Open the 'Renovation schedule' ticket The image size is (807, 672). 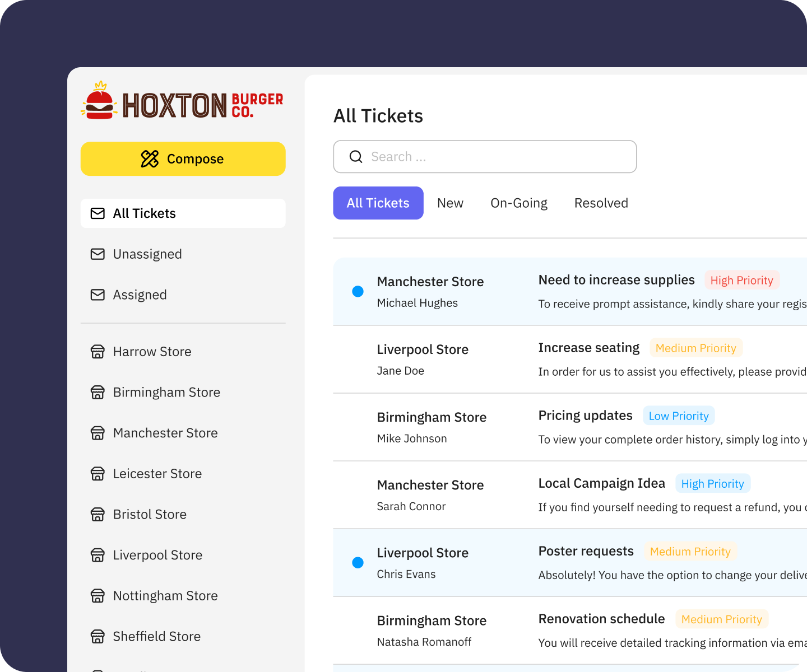570,631
